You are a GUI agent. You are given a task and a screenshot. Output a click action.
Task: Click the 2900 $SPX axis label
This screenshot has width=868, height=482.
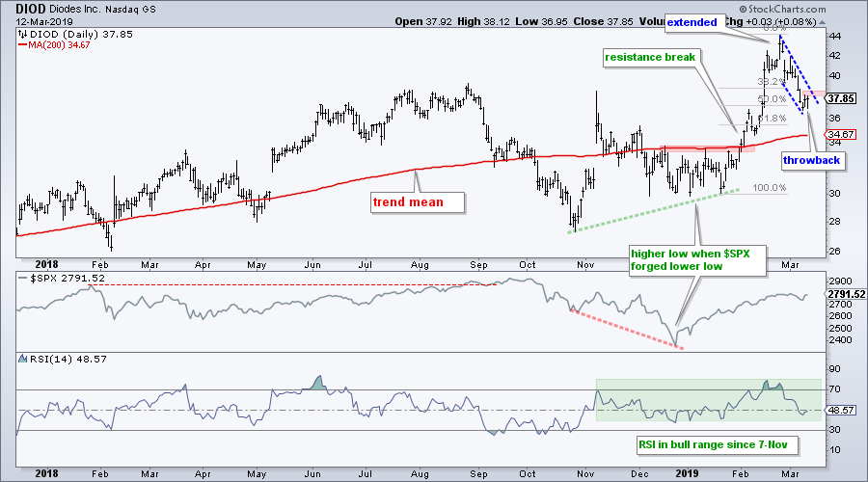tap(840, 281)
